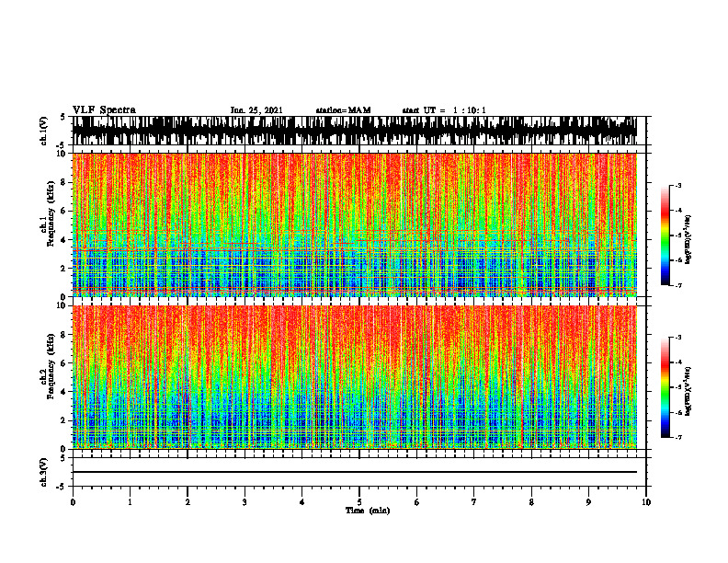Click the "-5" tick on ch.3(V) axis

(61, 487)
